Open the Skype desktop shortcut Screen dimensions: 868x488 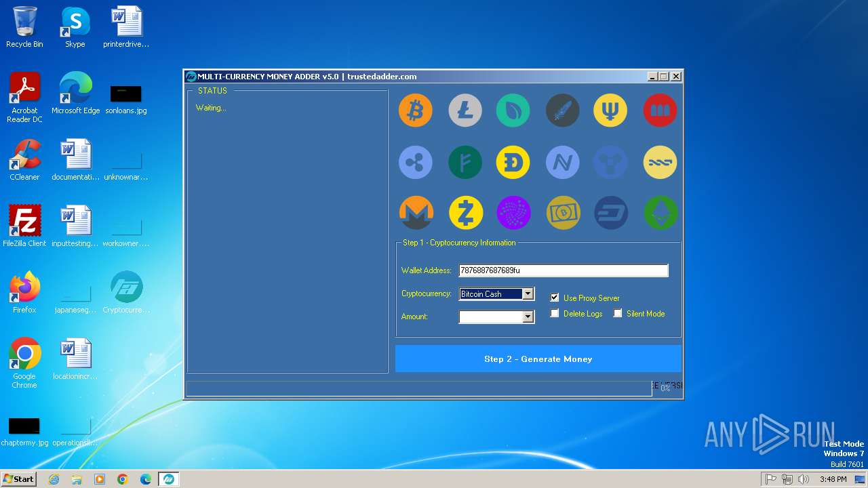[75, 27]
